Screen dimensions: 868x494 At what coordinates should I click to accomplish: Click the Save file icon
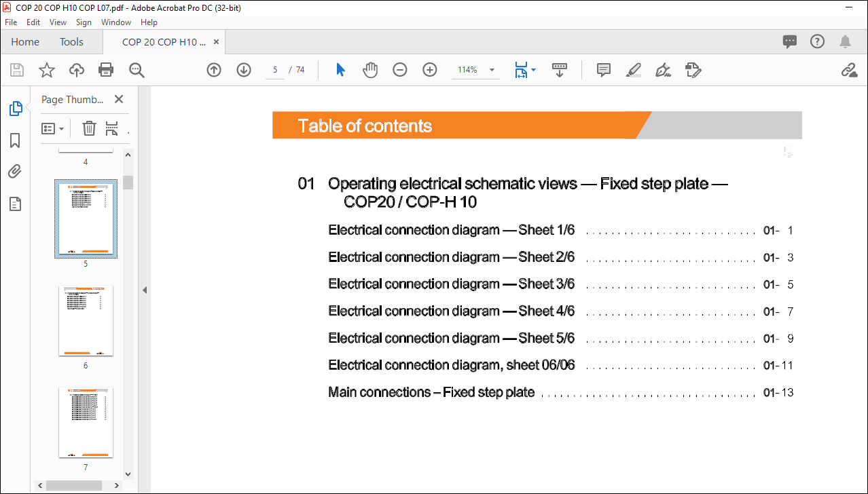pos(17,70)
